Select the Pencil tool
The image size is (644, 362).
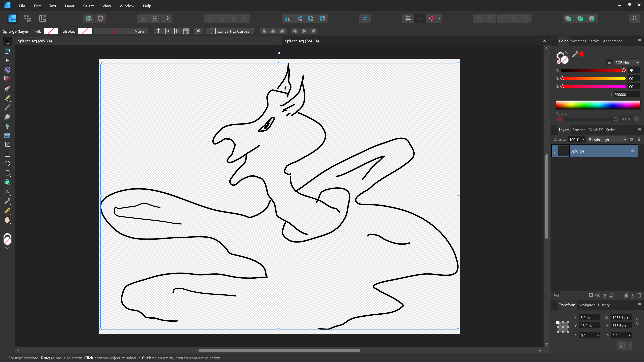pyautogui.click(x=7, y=98)
